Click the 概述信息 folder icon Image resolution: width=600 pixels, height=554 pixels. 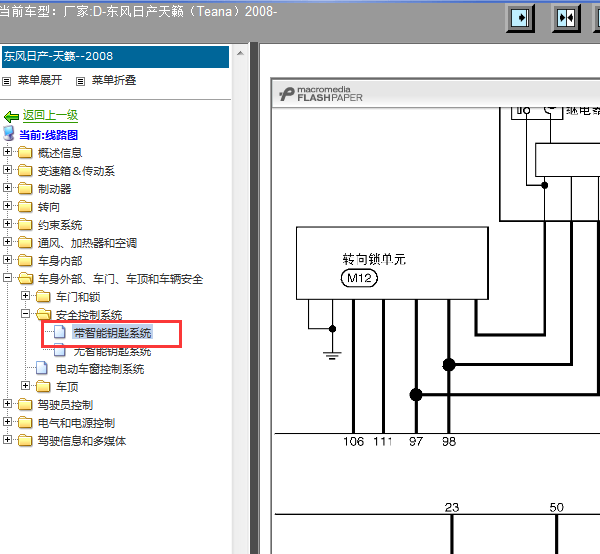click(x=25, y=152)
